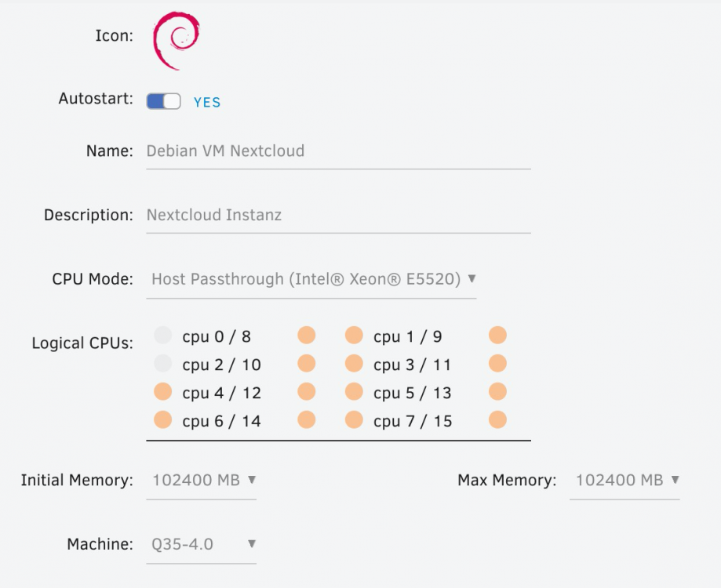Image resolution: width=721 pixels, height=588 pixels.
Task: Deselect the cpu 6 circle
Action: tap(162, 420)
